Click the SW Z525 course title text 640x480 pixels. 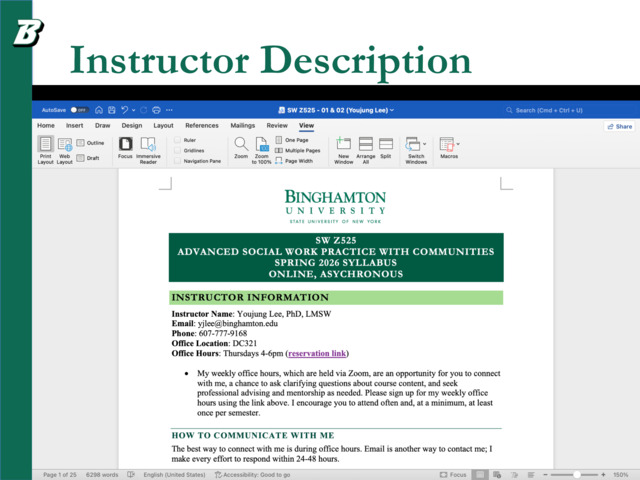click(336, 240)
